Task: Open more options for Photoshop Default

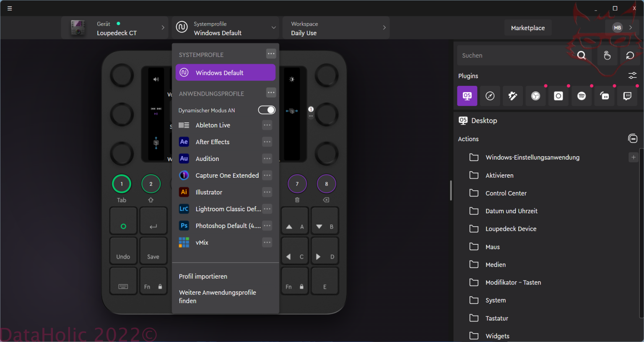Action: tap(267, 225)
